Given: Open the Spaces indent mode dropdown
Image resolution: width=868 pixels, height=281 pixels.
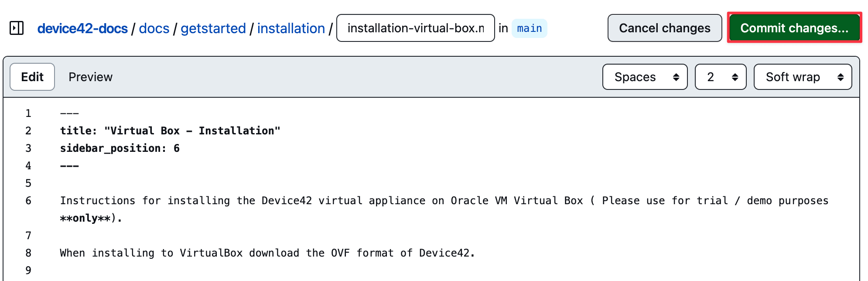Looking at the screenshot, I should (645, 77).
